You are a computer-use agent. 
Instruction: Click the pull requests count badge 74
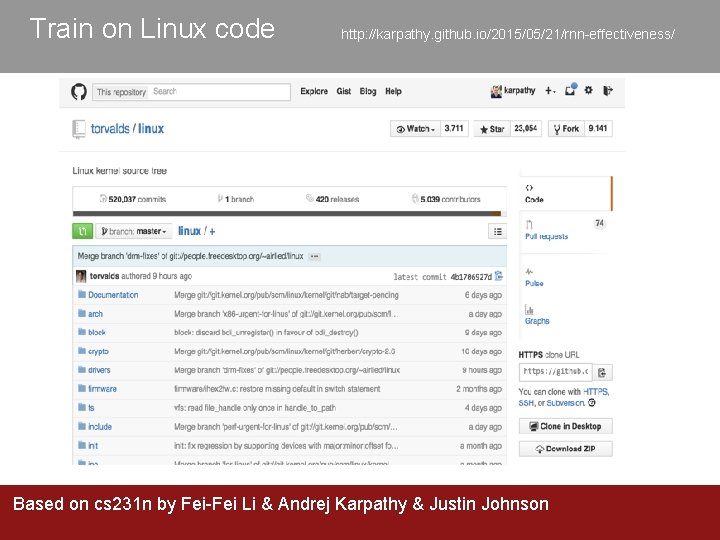pyautogui.click(x=599, y=224)
